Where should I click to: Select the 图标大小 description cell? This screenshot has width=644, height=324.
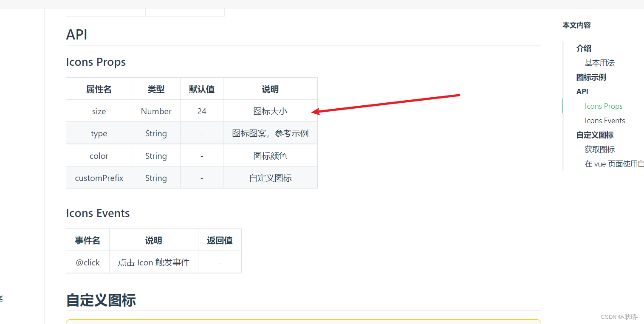270,111
